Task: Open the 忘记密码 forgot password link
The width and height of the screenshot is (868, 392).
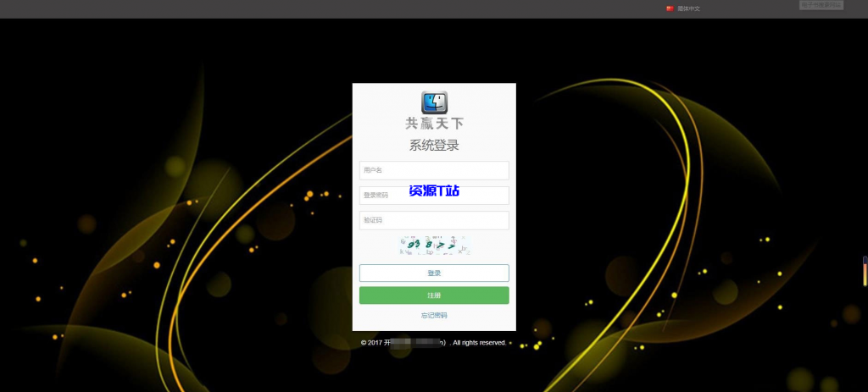Action: coord(434,316)
